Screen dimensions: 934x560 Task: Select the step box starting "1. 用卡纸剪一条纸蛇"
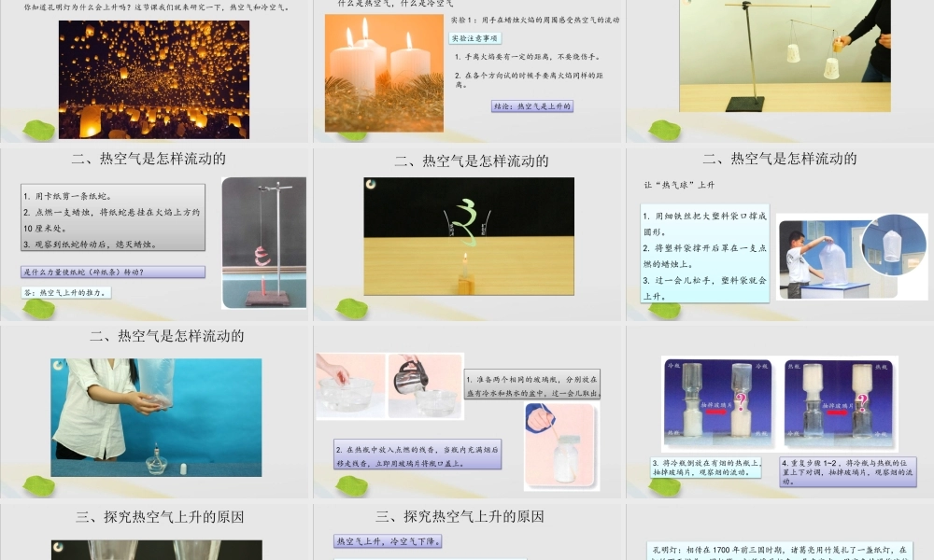point(113,217)
